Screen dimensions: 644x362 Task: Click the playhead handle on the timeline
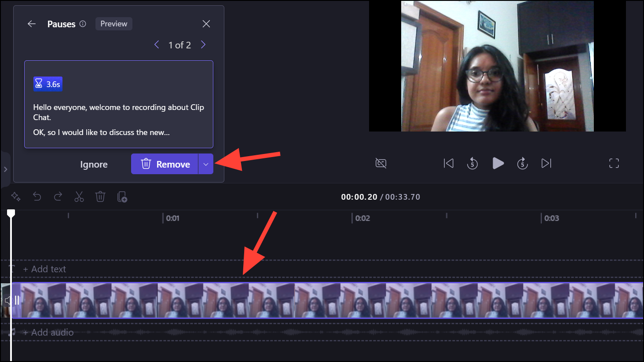click(x=11, y=214)
